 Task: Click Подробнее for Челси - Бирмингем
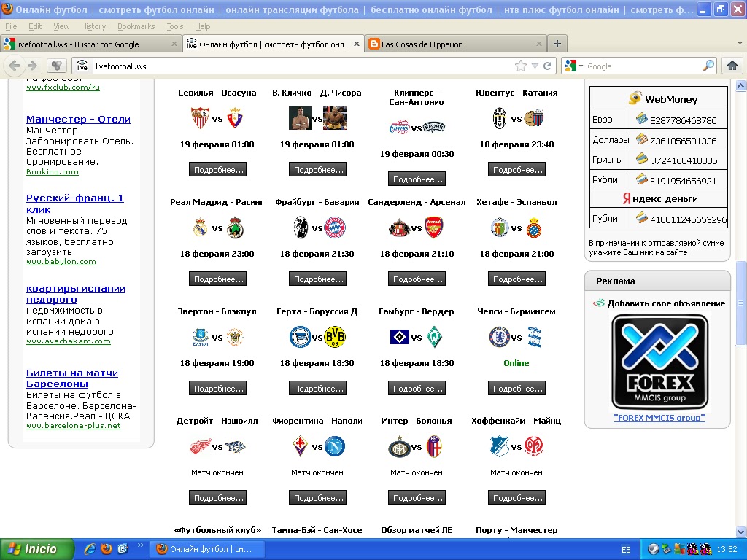pyautogui.click(x=517, y=388)
